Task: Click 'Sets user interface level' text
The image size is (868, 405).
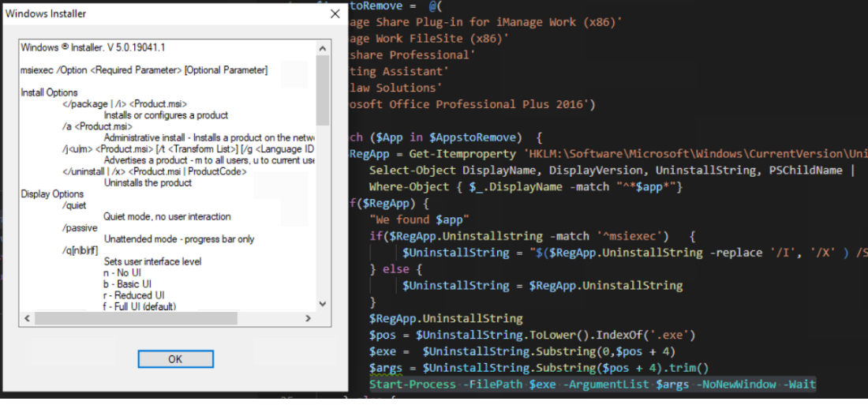Action: (x=153, y=261)
